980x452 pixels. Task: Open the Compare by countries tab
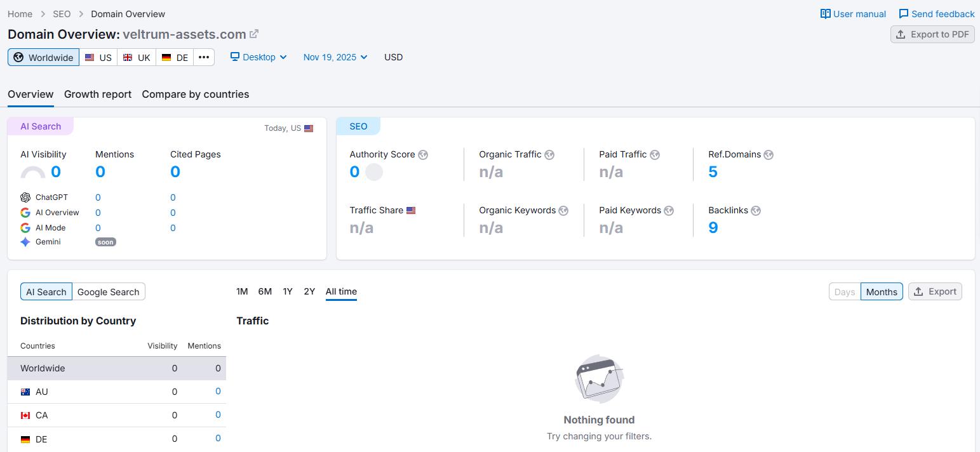(196, 94)
